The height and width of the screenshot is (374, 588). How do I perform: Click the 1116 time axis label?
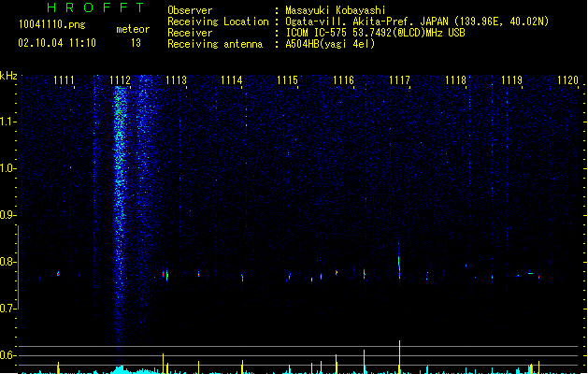pos(343,80)
